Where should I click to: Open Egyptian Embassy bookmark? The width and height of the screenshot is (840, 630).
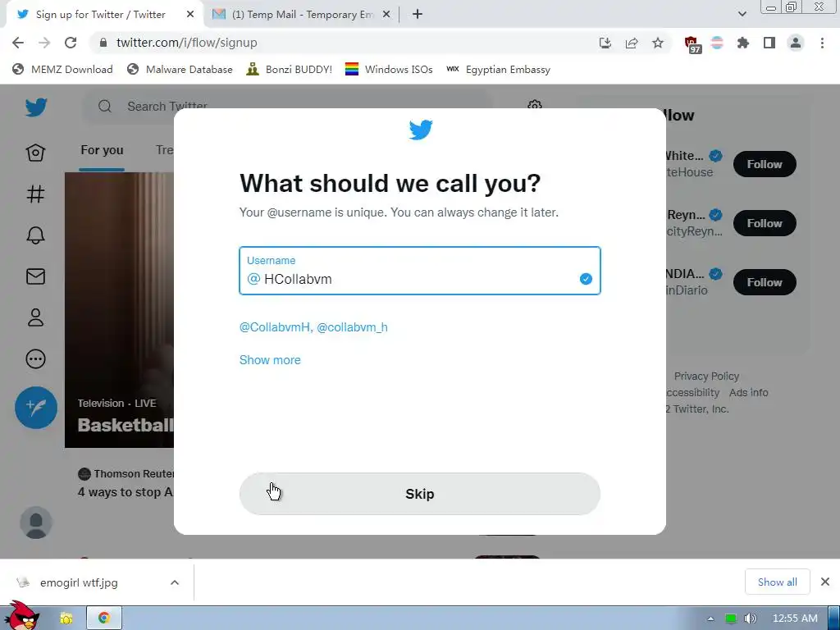coord(498,69)
